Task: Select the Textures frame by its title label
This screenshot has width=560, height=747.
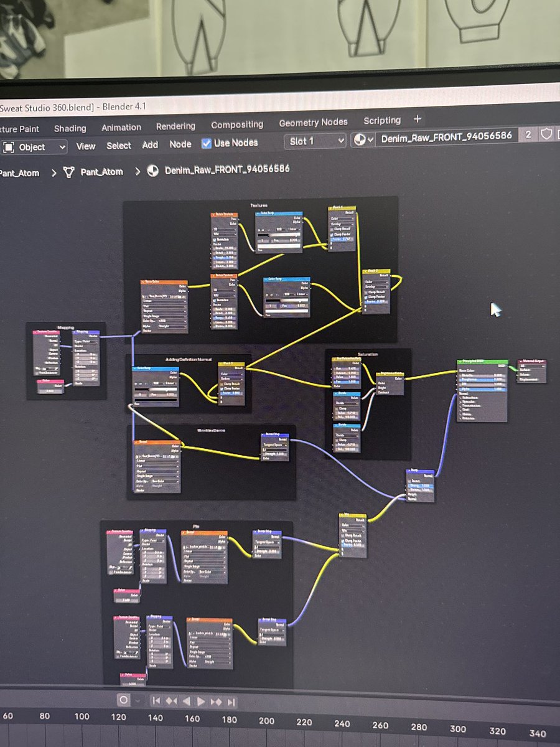Action: point(259,205)
